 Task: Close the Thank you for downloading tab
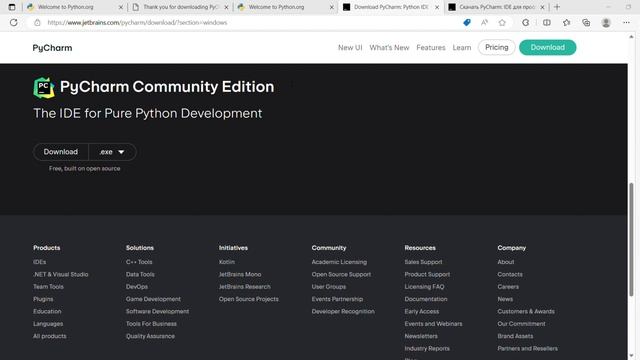click(x=226, y=7)
